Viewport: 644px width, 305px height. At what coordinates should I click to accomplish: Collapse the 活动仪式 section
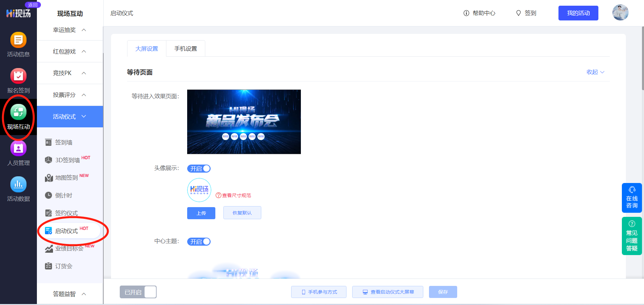(x=70, y=117)
